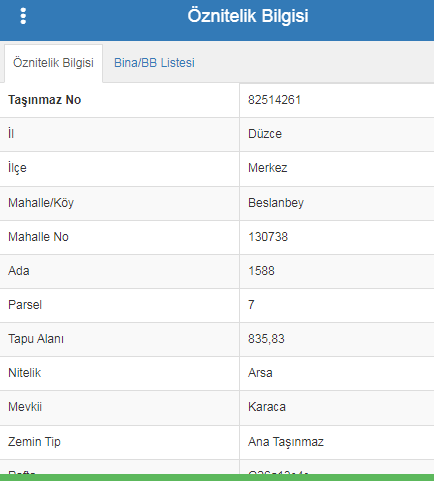This screenshot has height=481, width=434.
Task: Click the Mevkii value Karaca
Action: coord(267,407)
